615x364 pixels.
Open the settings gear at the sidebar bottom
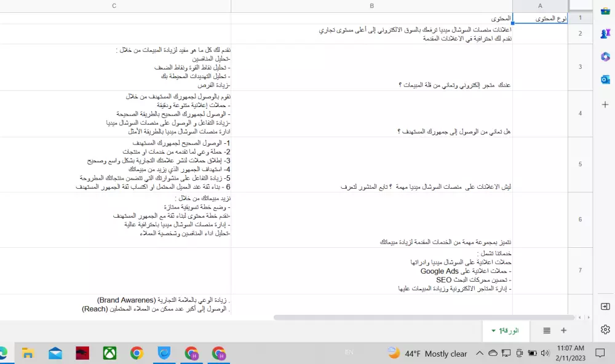click(x=605, y=330)
